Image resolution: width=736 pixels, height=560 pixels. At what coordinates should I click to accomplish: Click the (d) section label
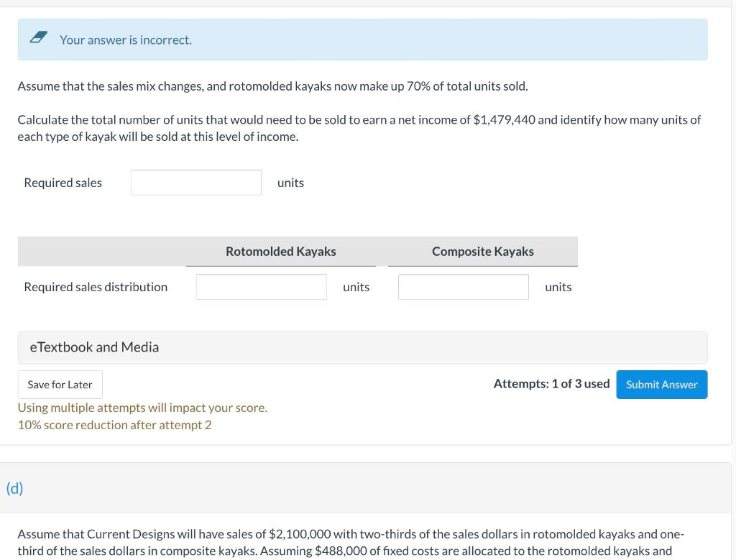[x=14, y=488]
